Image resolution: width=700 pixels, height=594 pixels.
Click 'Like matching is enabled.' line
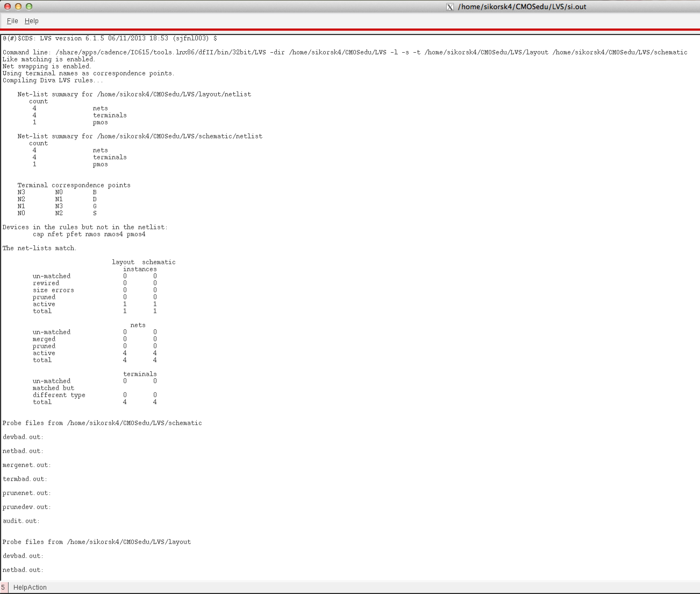(49, 60)
